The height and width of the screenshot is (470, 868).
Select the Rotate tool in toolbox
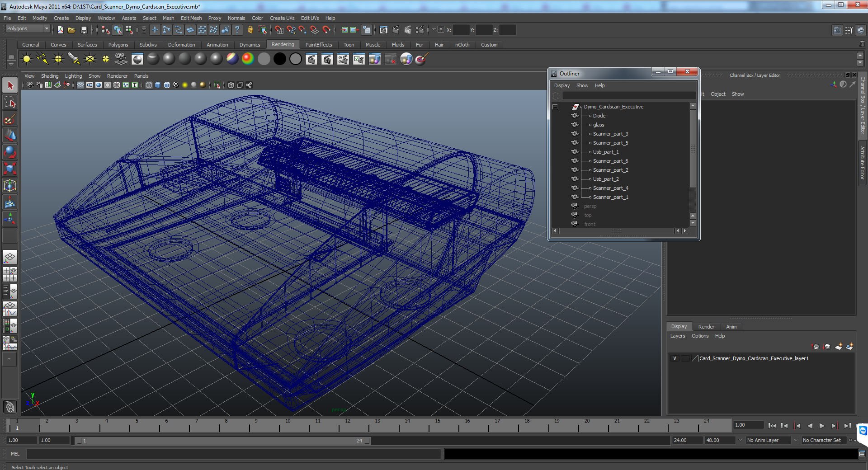point(10,152)
